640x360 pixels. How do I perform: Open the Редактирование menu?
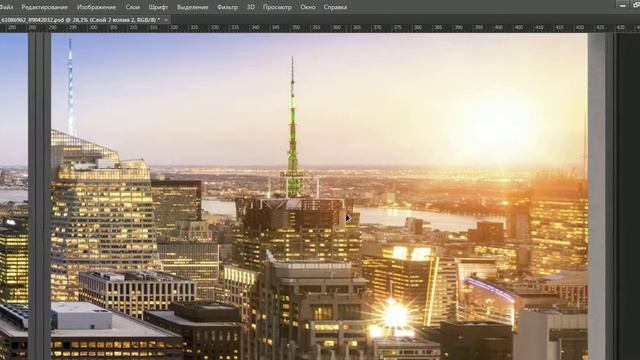[x=45, y=7]
